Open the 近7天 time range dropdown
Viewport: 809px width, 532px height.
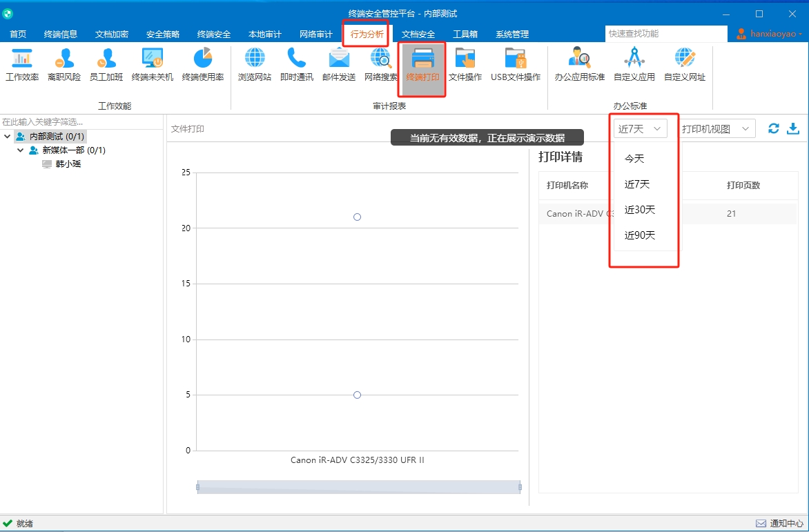tap(641, 129)
